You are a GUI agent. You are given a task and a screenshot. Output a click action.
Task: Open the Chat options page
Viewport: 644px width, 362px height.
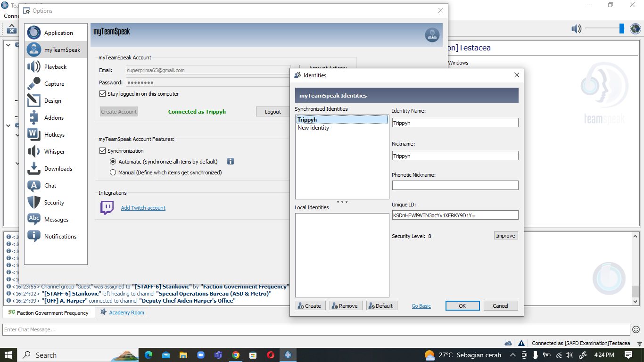tap(56, 185)
